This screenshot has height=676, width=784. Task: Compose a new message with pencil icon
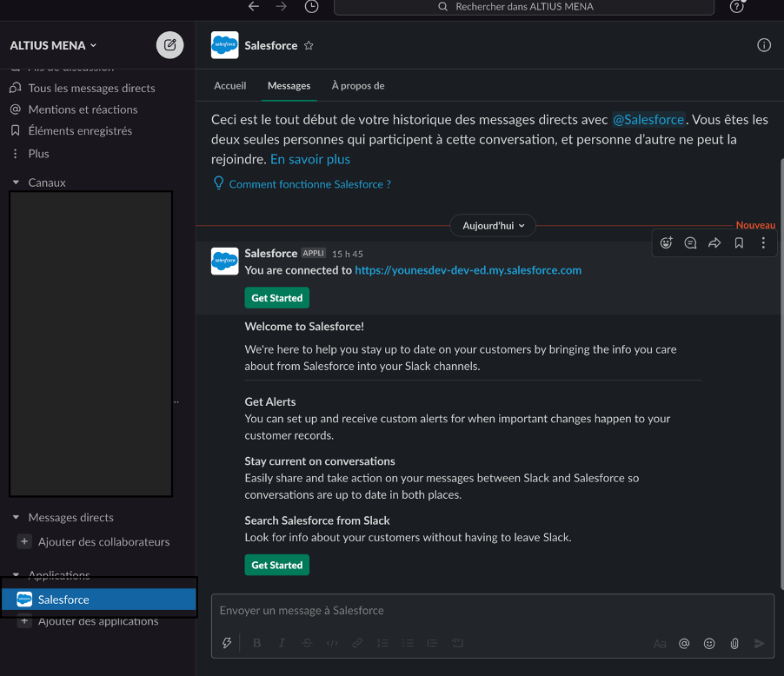pyautogui.click(x=170, y=45)
